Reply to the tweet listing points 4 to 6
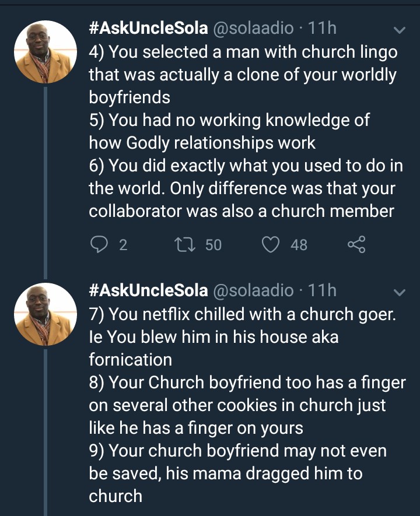Viewport: 420px width, 516px height. coord(98,245)
